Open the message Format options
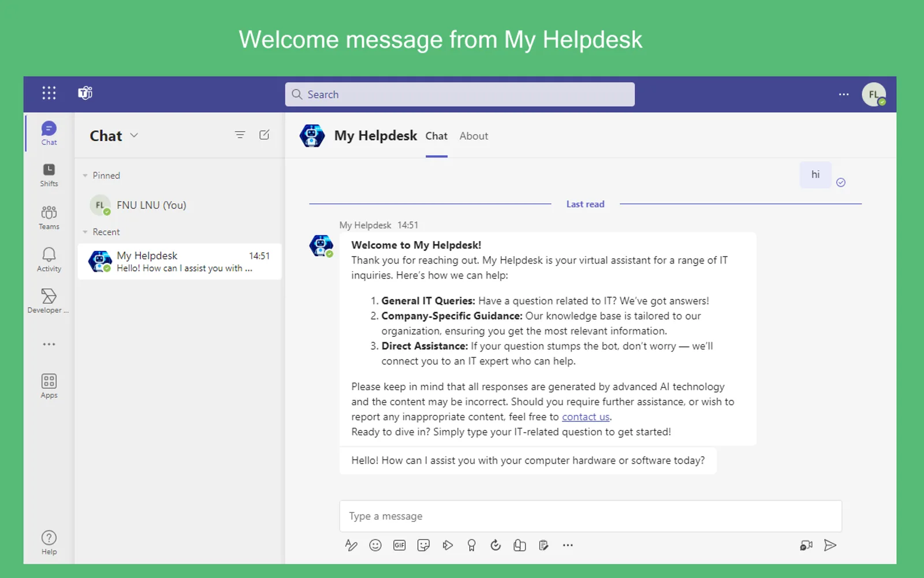Viewport: 924px width, 578px height. click(351, 545)
